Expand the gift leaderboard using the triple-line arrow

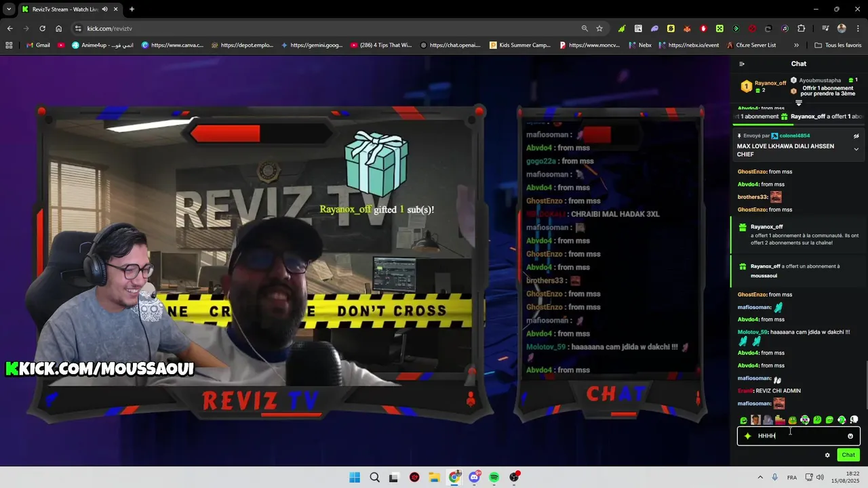pos(799,103)
